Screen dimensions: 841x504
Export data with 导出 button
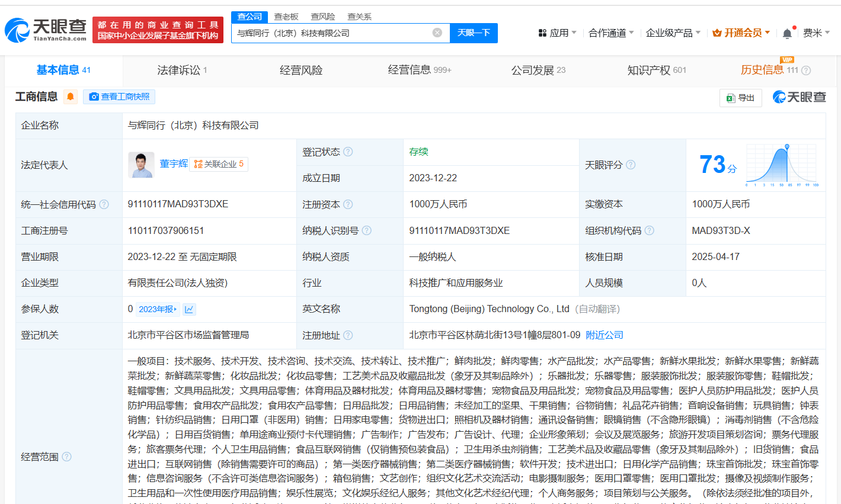click(x=741, y=98)
